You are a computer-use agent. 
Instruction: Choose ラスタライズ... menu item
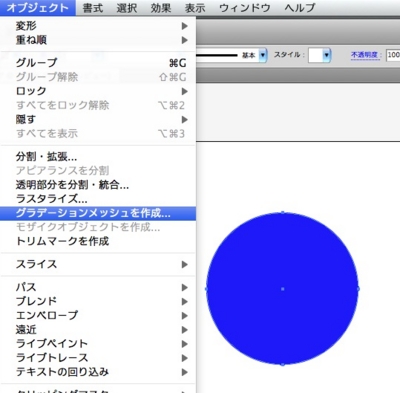tap(98, 199)
